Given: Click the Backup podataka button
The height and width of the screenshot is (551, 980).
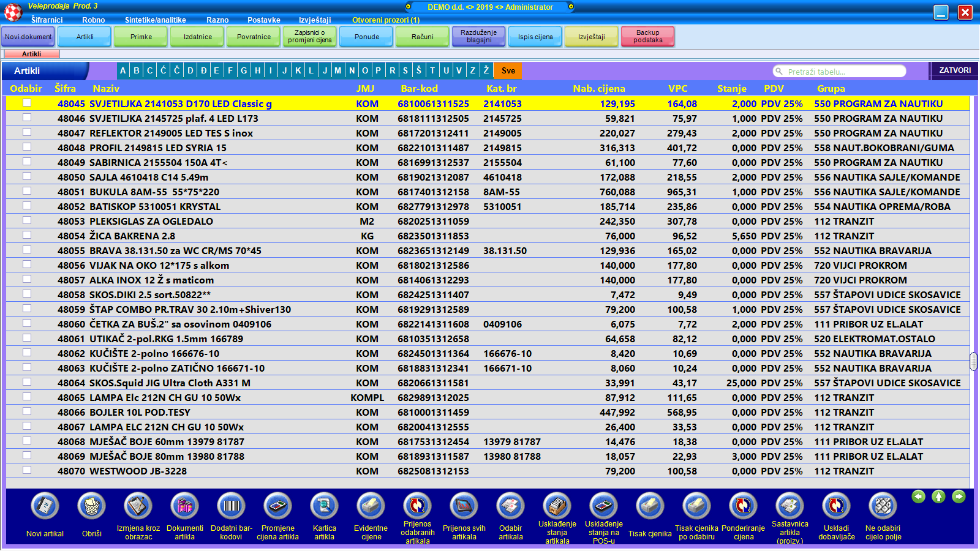Looking at the screenshot, I should (x=647, y=37).
